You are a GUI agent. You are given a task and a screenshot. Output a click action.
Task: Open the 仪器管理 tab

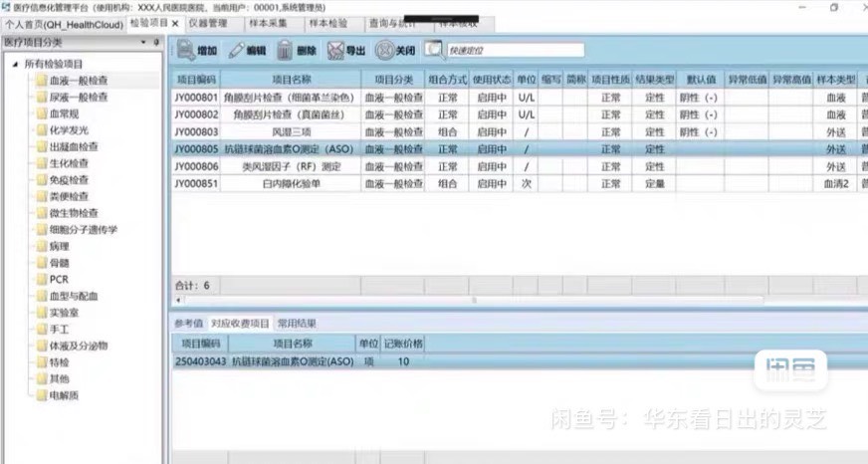pyautogui.click(x=208, y=23)
